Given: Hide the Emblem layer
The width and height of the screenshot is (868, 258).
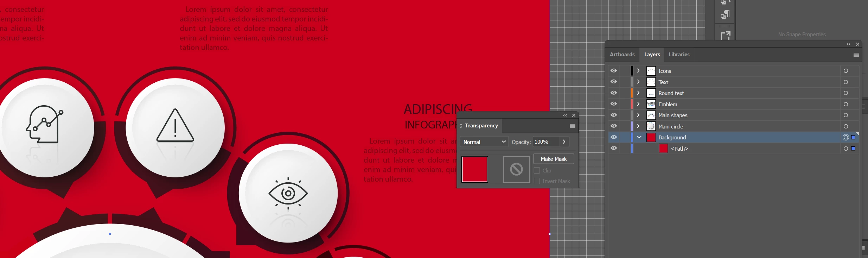Looking at the screenshot, I should pos(614,104).
